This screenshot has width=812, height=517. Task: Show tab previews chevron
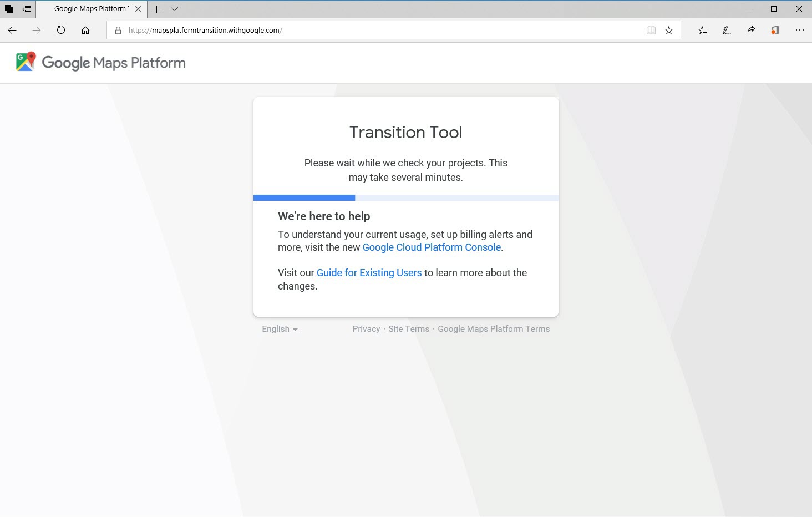tap(174, 9)
